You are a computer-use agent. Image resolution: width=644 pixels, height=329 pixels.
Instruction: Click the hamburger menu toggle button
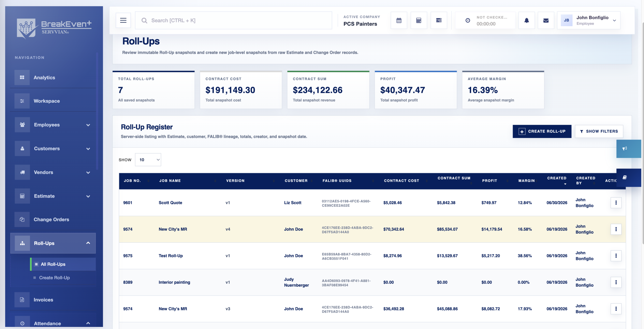(123, 20)
